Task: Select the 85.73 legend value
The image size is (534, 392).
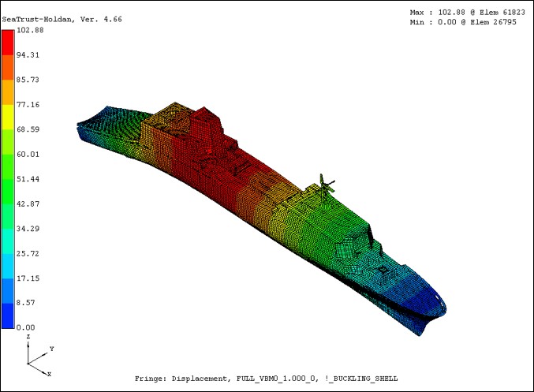Action: pyautogui.click(x=28, y=80)
